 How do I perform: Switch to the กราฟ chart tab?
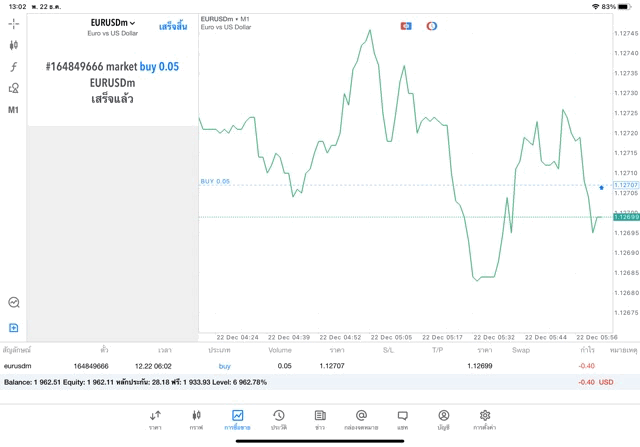click(196, 420)
